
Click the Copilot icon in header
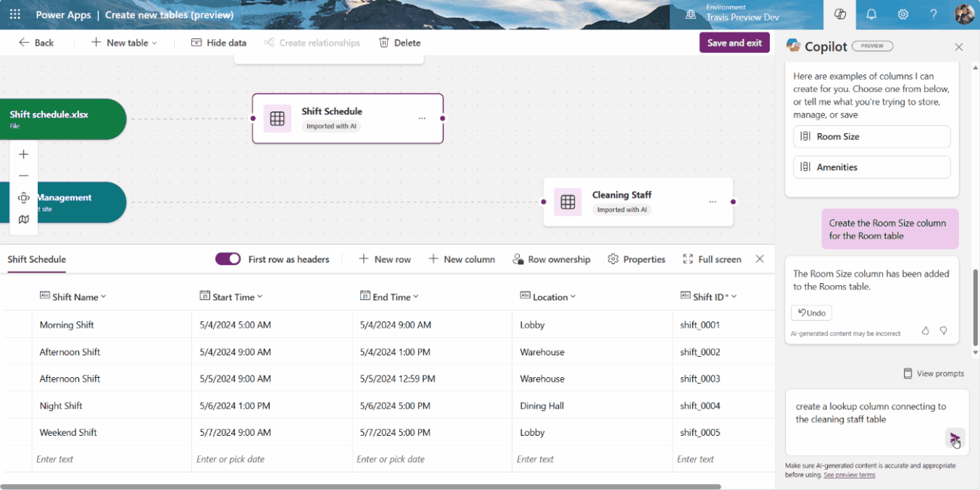839,14
